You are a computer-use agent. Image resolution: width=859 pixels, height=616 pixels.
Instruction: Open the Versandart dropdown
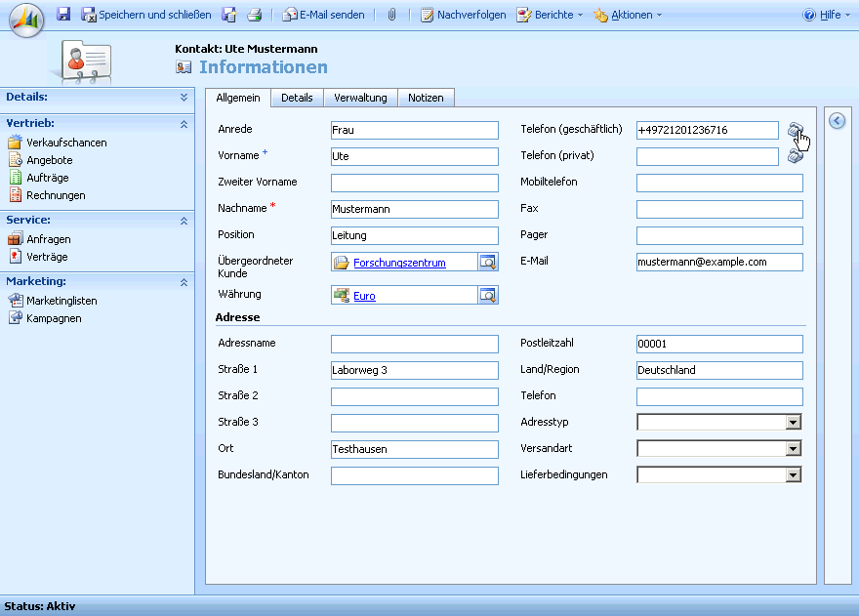(793, 448)
